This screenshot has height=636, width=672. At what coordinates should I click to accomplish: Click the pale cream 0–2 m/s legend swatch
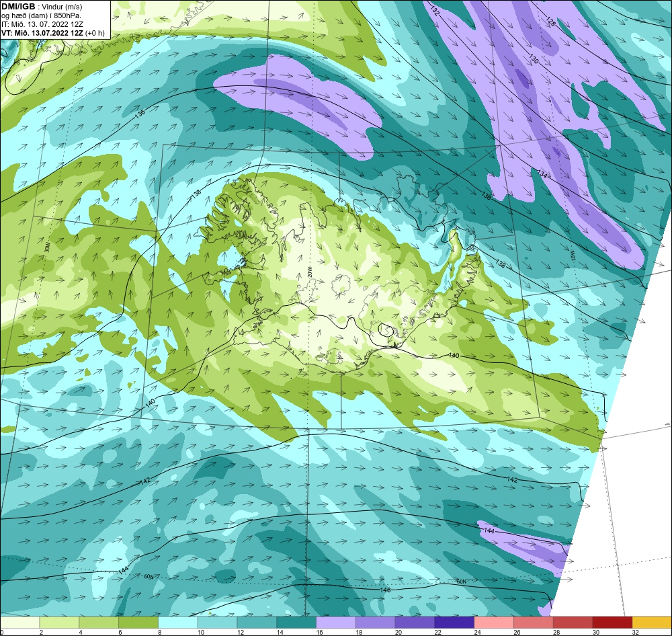point(19,623)
